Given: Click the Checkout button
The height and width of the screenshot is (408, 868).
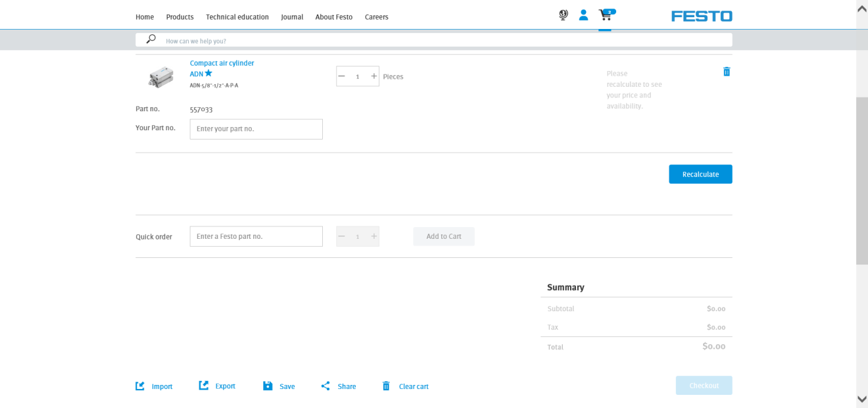Looking at the screenshot, I should click(x=704, y=386).
